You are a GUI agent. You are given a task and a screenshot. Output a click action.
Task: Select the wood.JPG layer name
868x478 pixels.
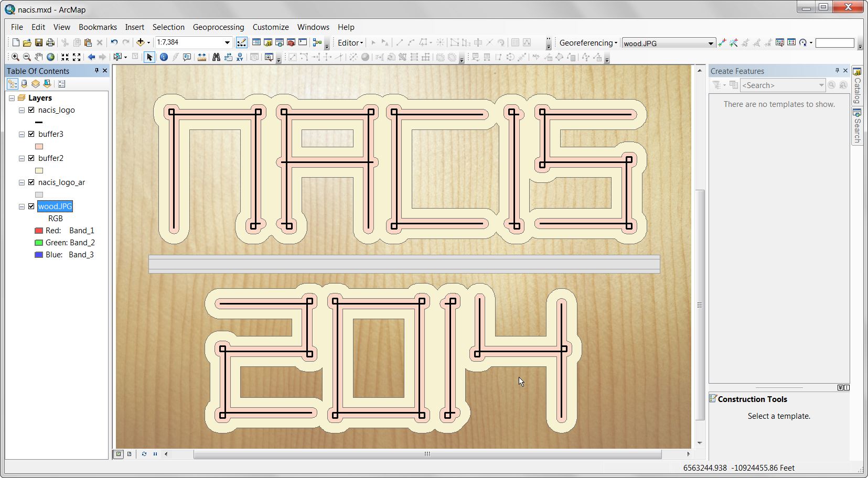(55, 207)
